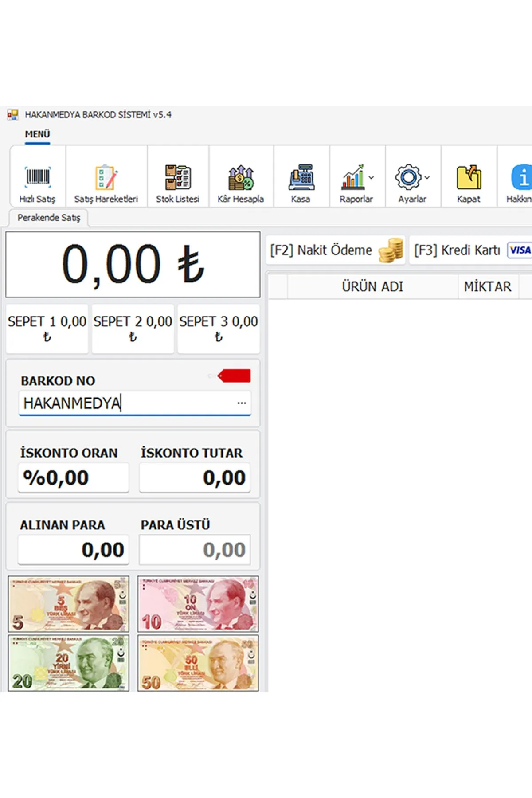Open the Kasa cash register icon

(x=301, y=177)
